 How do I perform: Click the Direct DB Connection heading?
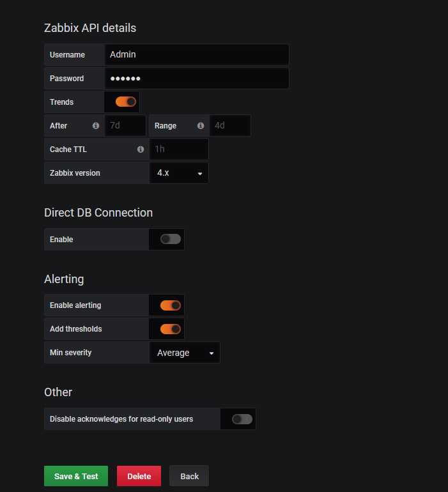click(98, 213)
